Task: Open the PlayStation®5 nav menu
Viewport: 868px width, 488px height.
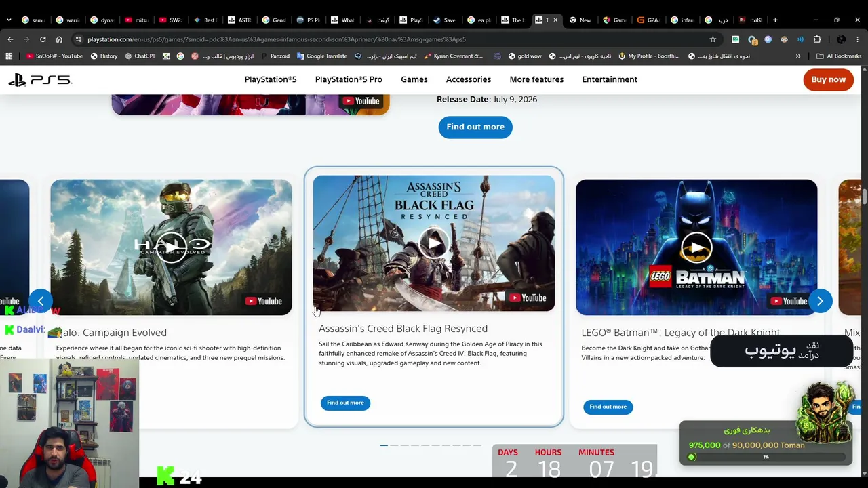Action: pos(271,79)
